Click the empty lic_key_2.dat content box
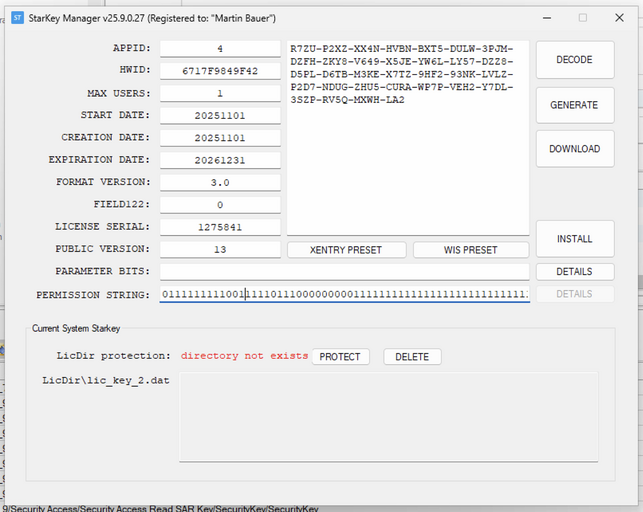Screen dimensions: 643x512 tap(389, 417)
